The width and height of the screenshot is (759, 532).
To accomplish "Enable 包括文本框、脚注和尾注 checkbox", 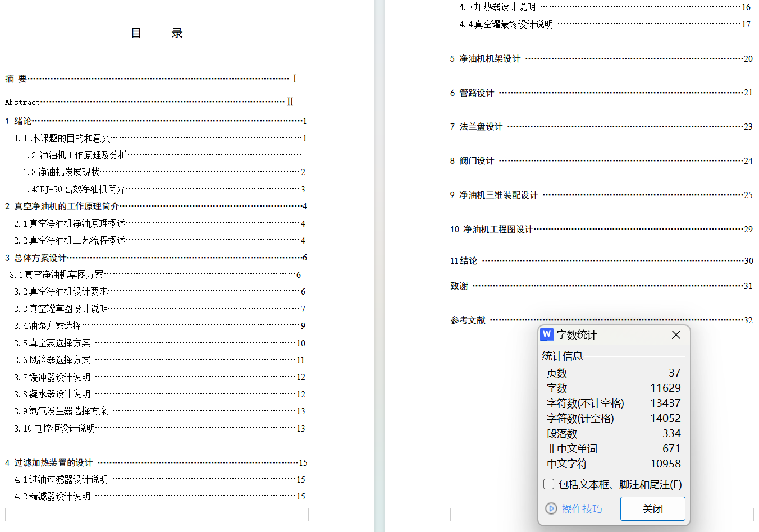I will pyautogui.click(x=549, y=484).
